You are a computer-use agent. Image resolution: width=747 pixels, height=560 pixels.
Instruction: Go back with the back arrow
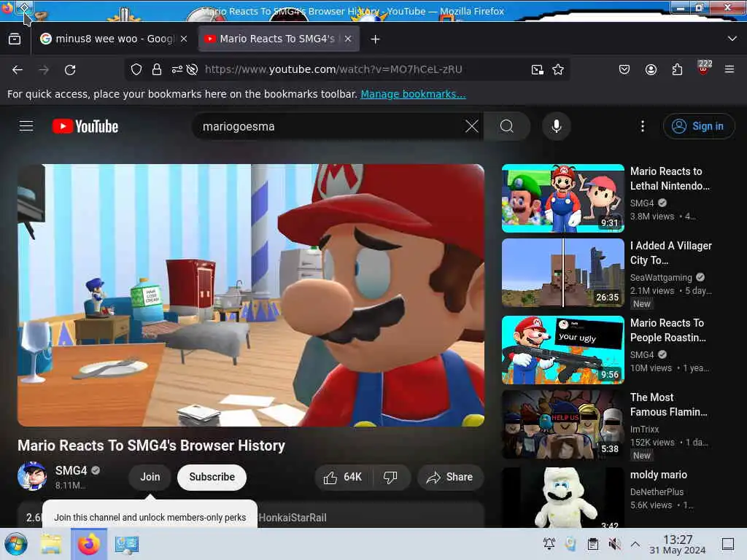[18, 69]
